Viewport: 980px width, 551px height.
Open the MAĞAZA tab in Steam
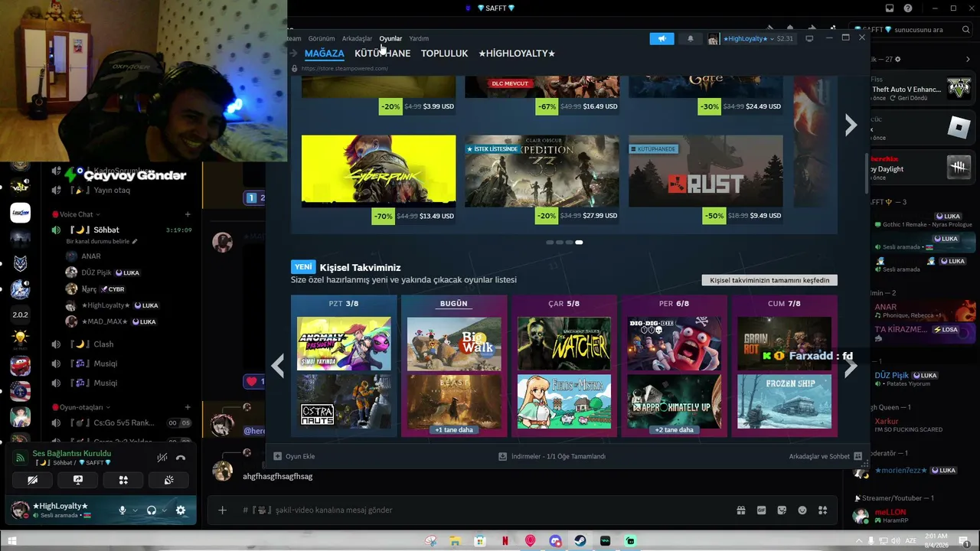325,54
